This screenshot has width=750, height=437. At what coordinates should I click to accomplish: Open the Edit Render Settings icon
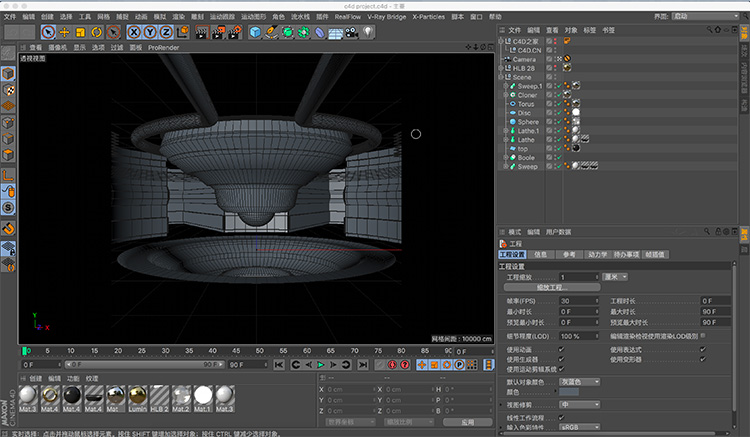(x=234, y=32)
